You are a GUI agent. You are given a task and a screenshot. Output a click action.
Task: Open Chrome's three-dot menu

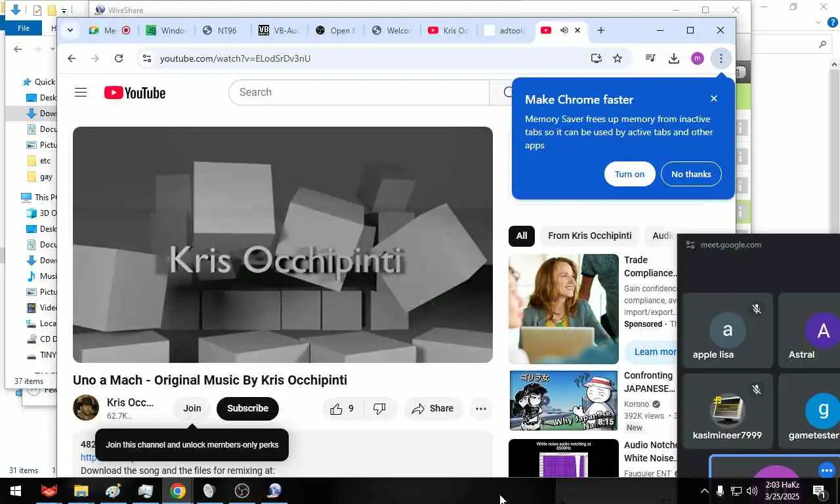click(721, 58)
